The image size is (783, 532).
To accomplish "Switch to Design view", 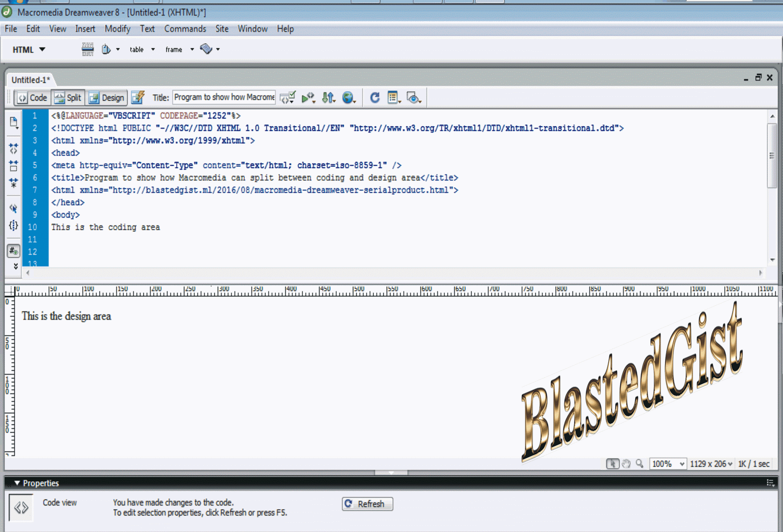I will pyautogui.click(x=107, y=98).
